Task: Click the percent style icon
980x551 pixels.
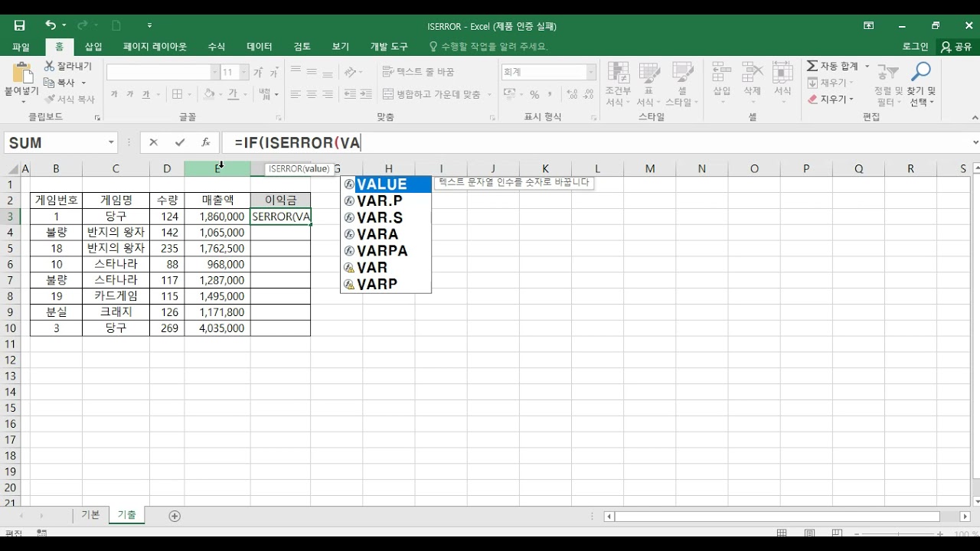Action: point(534,94)
